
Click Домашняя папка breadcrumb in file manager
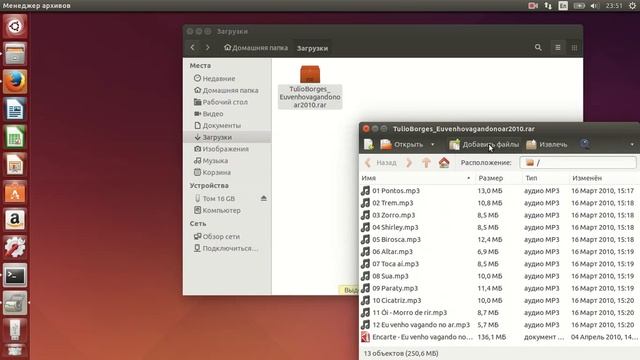click(x=256, y=48)
